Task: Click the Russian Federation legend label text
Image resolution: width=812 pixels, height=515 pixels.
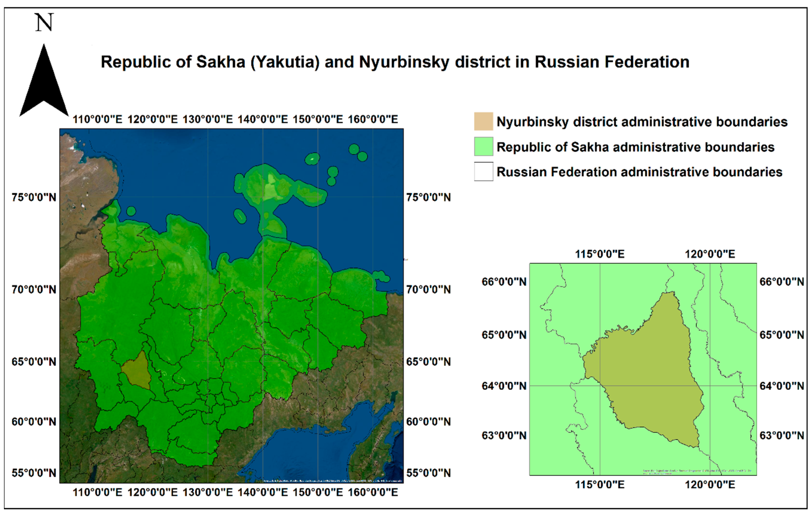Action: [x=639, y=172]
